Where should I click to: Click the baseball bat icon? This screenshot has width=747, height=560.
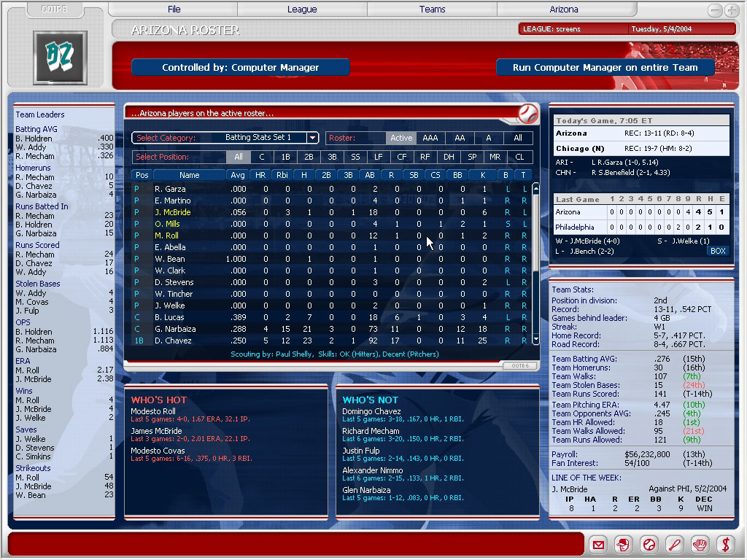pyautogui.click(x=674, y=544)
